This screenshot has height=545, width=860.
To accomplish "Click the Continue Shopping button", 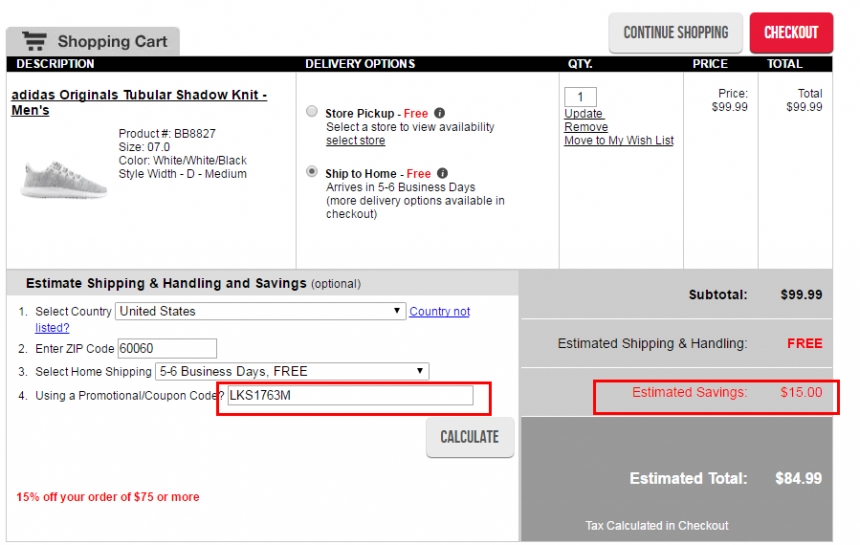I will (x=676, y=33).
